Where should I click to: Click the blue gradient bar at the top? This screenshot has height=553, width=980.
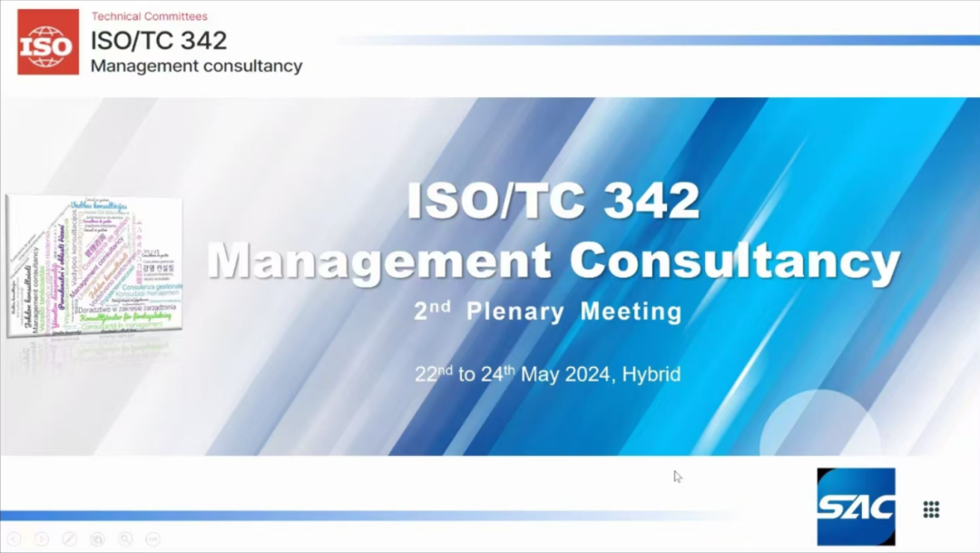tap(653, 40)
